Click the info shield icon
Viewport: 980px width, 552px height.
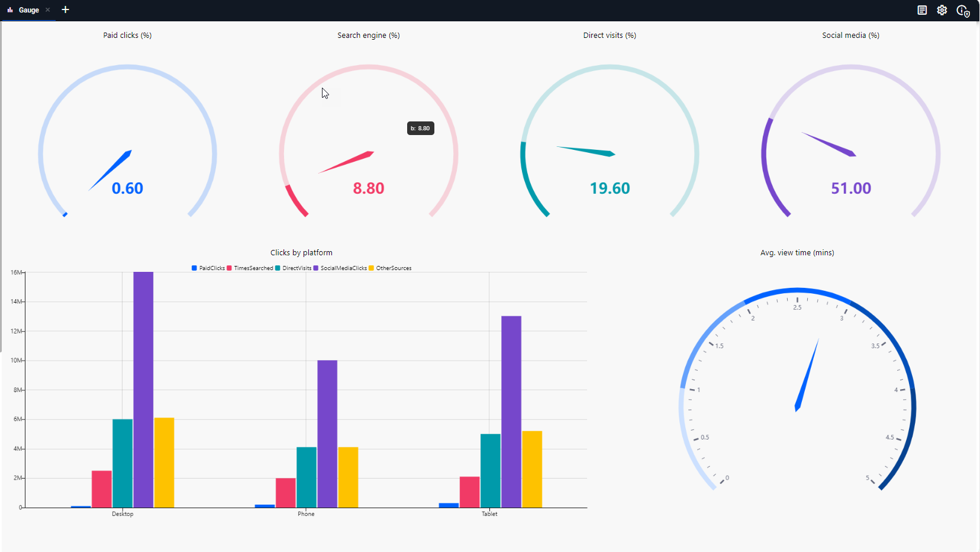[x=963, y=11]
